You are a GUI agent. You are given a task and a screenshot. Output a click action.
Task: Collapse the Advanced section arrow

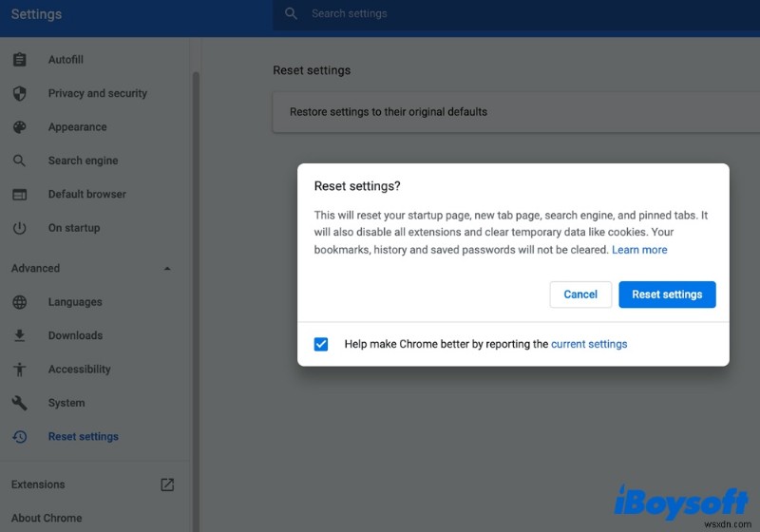click(167, 269)
